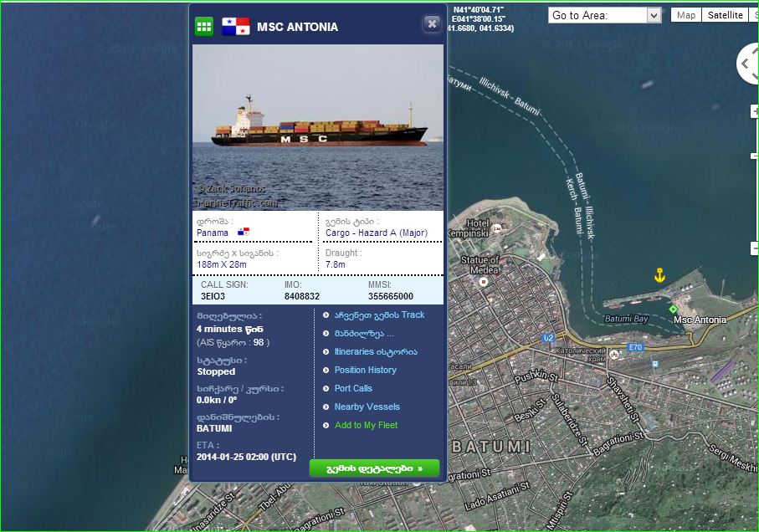
Task: Close the MSC ANTONIA info popup
Action: click(x=432, y=23)
